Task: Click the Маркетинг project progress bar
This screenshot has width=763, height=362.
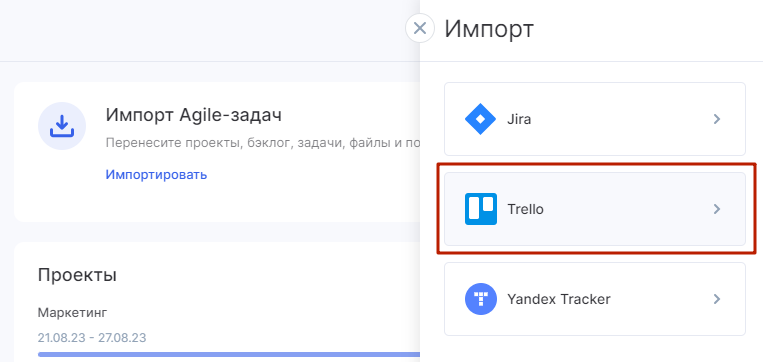Action: click(x=229, y=354)
